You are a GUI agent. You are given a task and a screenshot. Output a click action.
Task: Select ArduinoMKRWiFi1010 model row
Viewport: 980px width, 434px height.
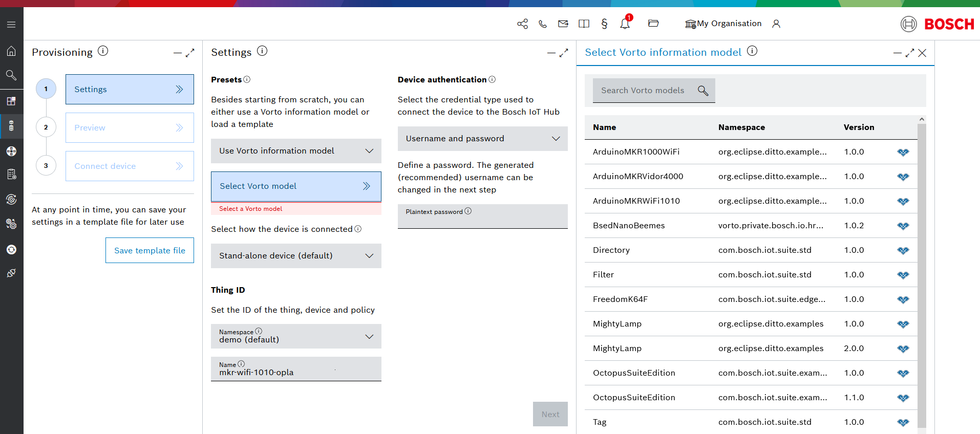tap(751, 201)
